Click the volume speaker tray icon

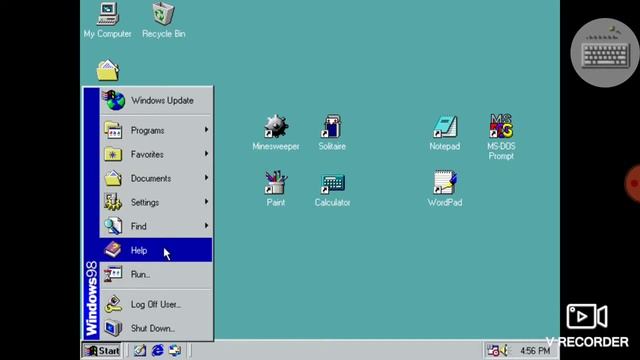[504, 350]
